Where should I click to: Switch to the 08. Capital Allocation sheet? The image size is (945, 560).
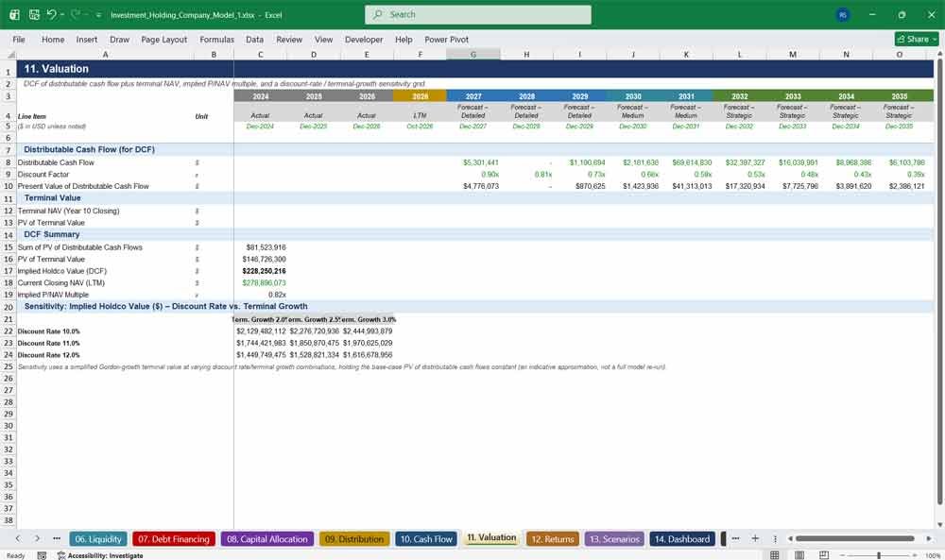[267, 539]
